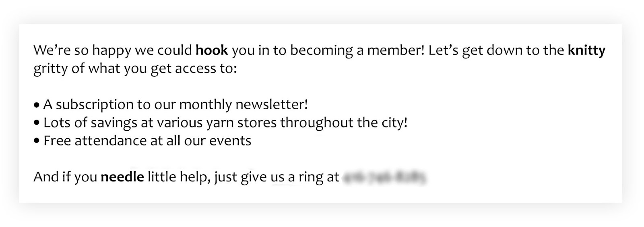Select the monthly newsletter bullet text
Screen dimensions: 644x227
click(x=175, y=105)
